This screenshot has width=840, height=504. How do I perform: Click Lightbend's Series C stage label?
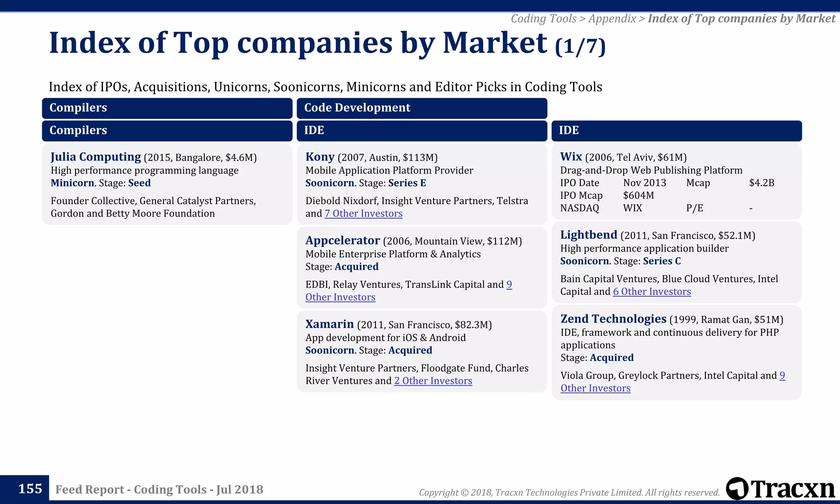coord(662,261)
